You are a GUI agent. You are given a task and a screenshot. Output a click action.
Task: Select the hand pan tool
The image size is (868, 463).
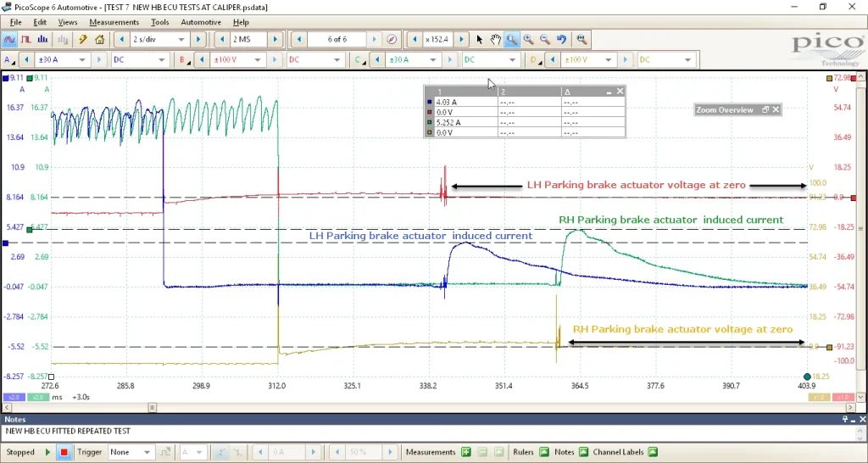(x=495, y=39)
